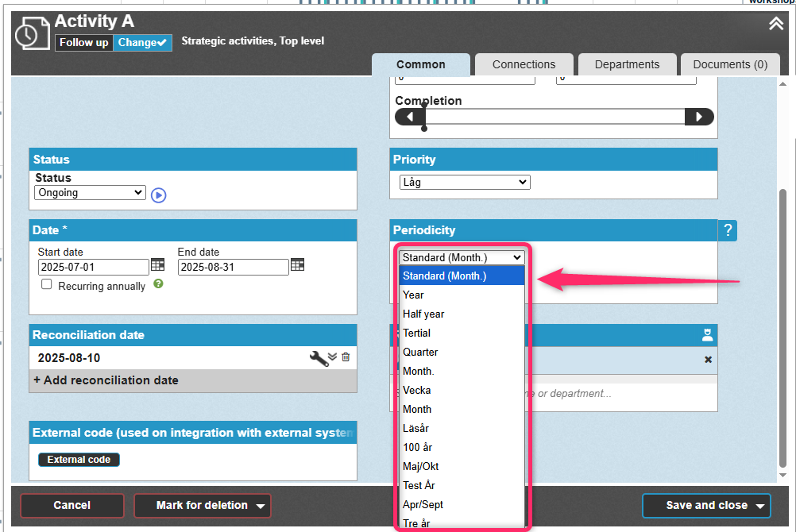This screenshot has width=796, height=532.
Task: Click the Cancel button
Action: pos(72,505)
